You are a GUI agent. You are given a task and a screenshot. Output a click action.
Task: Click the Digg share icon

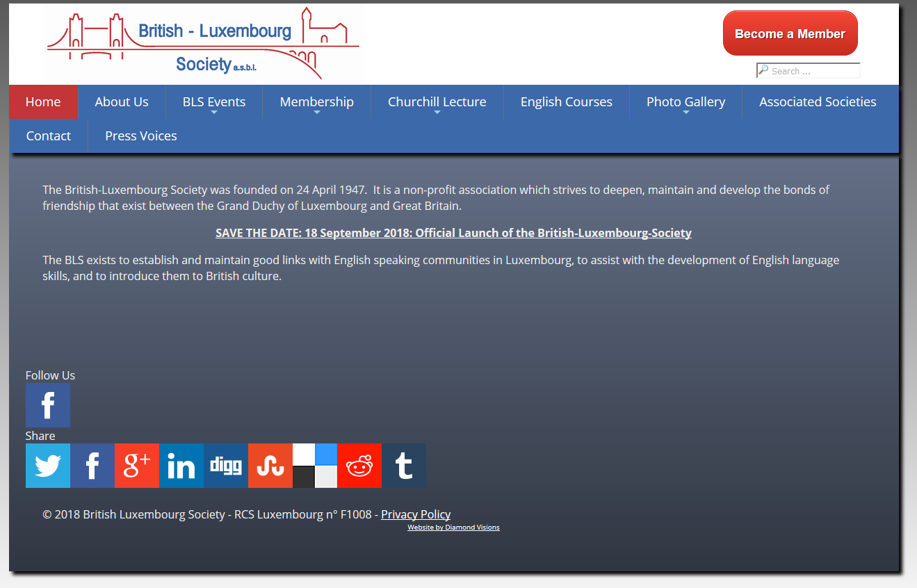click(x=226, y=466)
